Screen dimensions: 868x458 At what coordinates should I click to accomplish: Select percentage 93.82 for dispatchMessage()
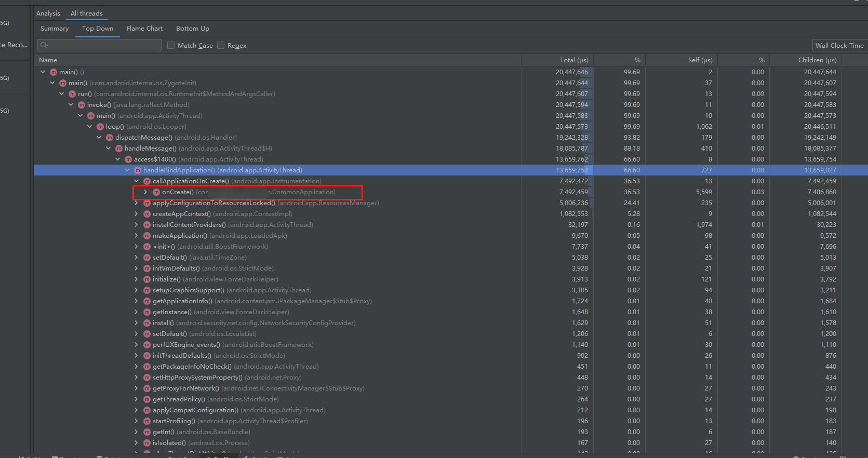[x=632, y=138]
